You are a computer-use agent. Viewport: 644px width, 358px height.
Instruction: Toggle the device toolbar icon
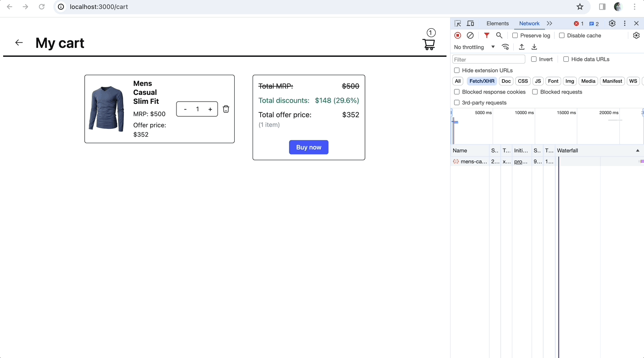[x=470, y=23]
